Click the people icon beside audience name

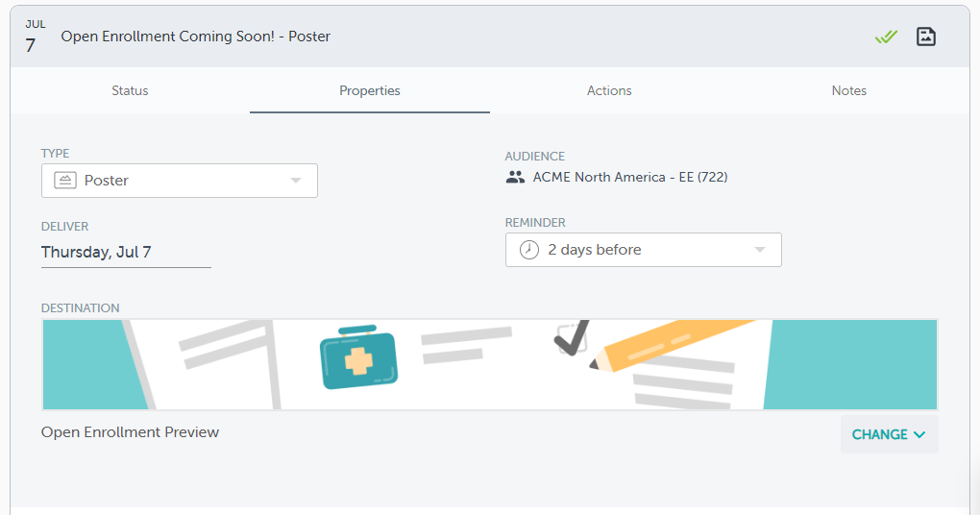(516, 177)
